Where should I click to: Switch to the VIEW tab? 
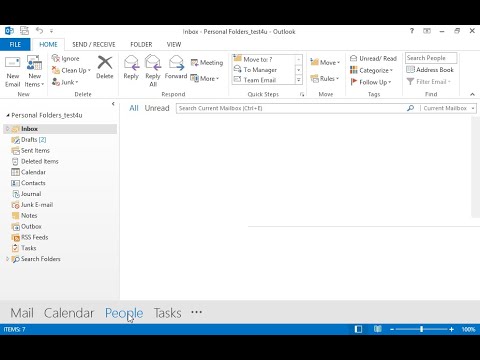click(x=174, y=45)
